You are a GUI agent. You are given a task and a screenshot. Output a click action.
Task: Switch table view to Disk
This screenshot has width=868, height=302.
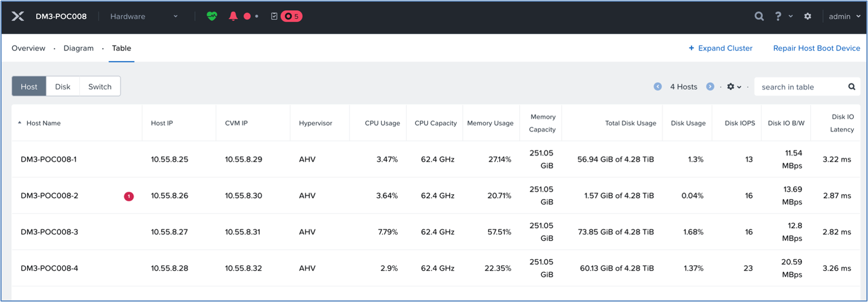63,87
